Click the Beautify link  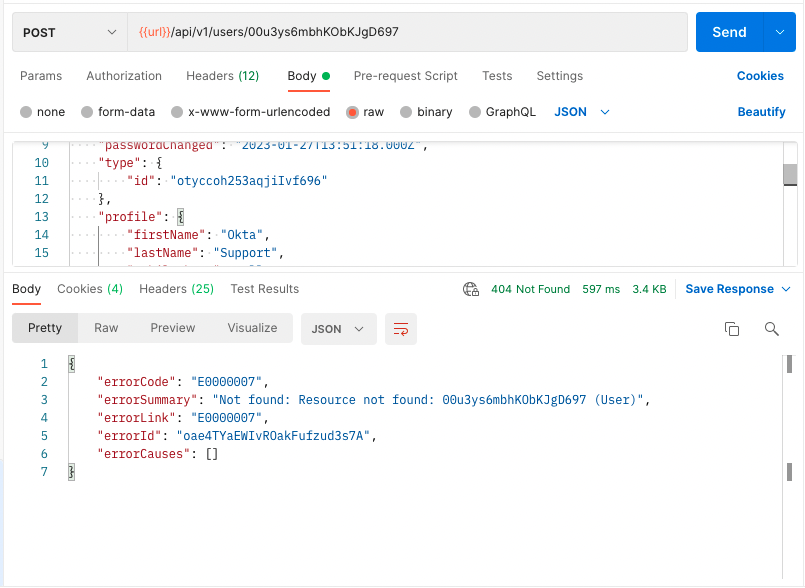pos(761,112)
